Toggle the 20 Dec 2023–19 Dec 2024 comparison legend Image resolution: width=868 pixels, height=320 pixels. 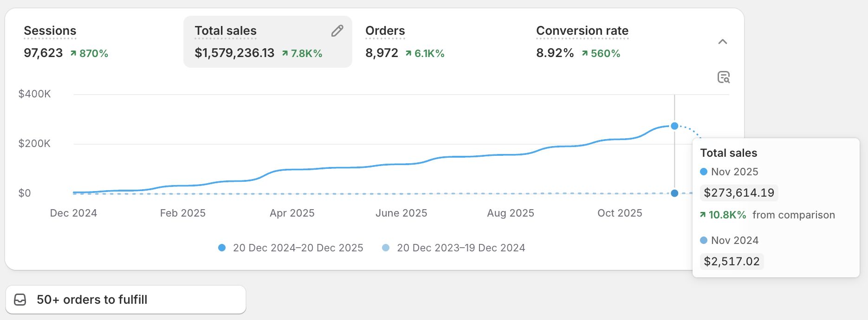point(385,248)
